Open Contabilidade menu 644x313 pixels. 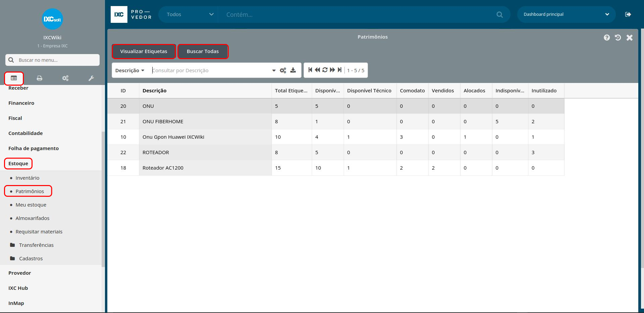tap(25, 133)
